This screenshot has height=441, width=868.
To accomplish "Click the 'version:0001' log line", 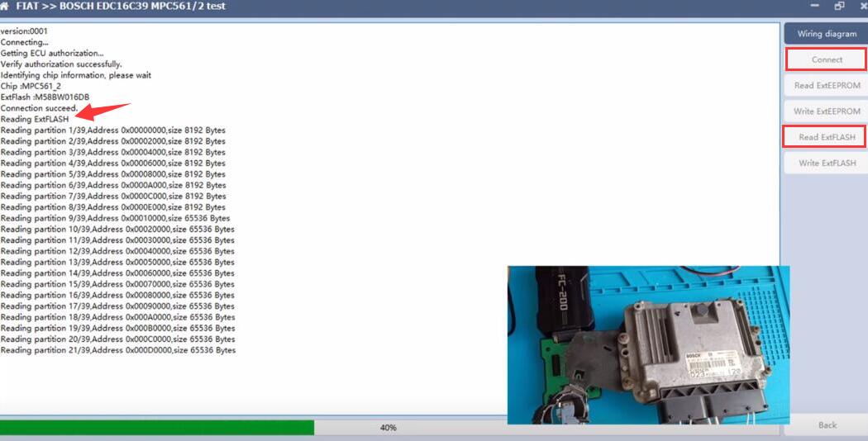I will click(24, 31).
